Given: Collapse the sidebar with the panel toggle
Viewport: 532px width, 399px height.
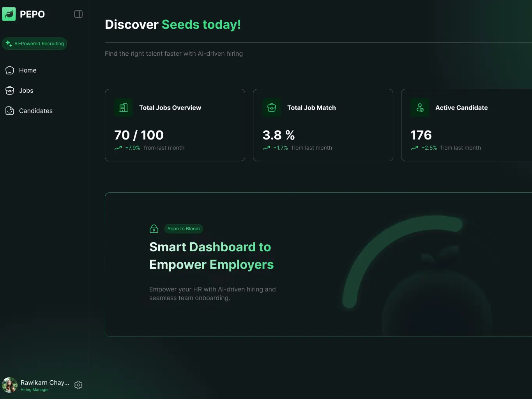Looking at the screenshot, I should click(x=78, y=14).
